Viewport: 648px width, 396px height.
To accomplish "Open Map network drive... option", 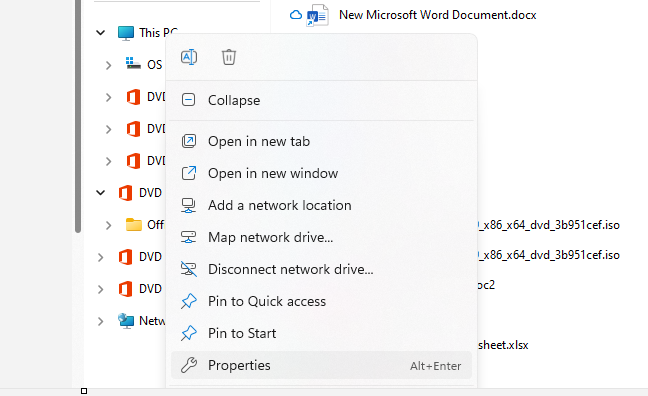I will tap(321, 237).
